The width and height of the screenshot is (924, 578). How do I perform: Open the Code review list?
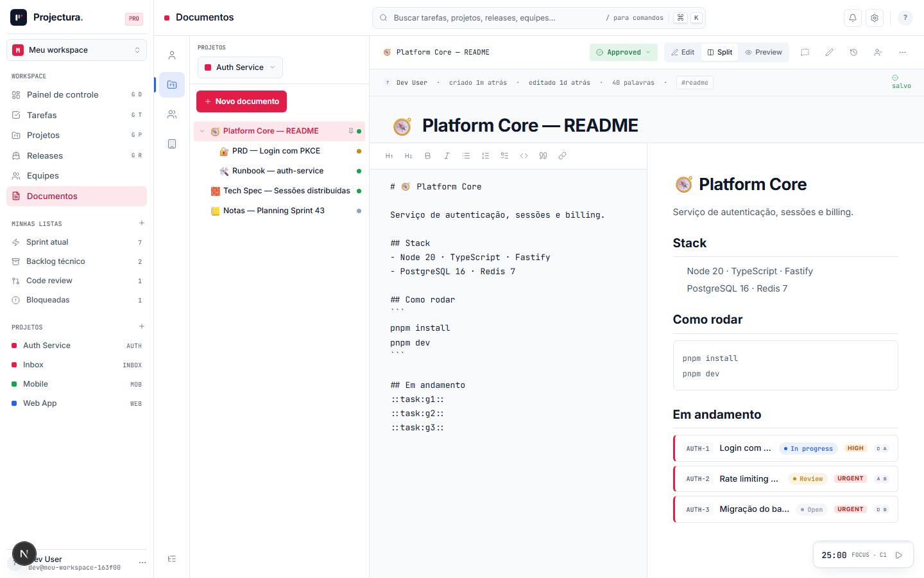coord(76,281)
